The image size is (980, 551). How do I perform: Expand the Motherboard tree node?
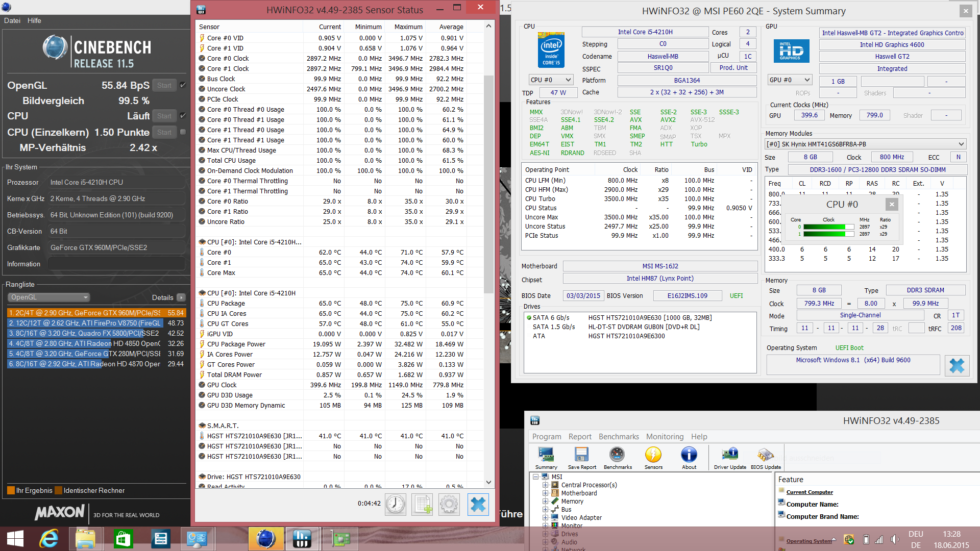[545, 493]
